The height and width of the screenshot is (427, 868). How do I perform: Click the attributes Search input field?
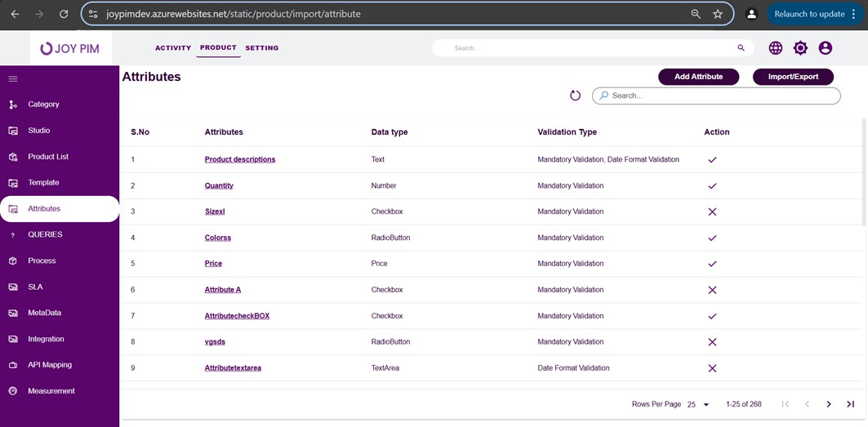723,96
